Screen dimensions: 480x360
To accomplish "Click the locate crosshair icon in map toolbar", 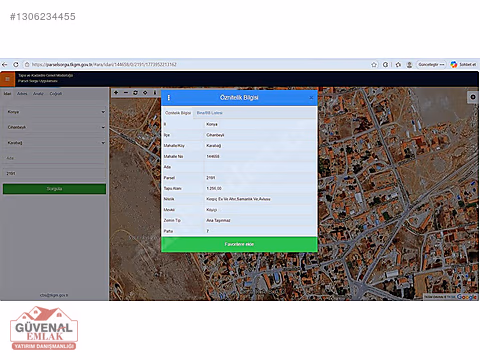I will tap(145, 93).
